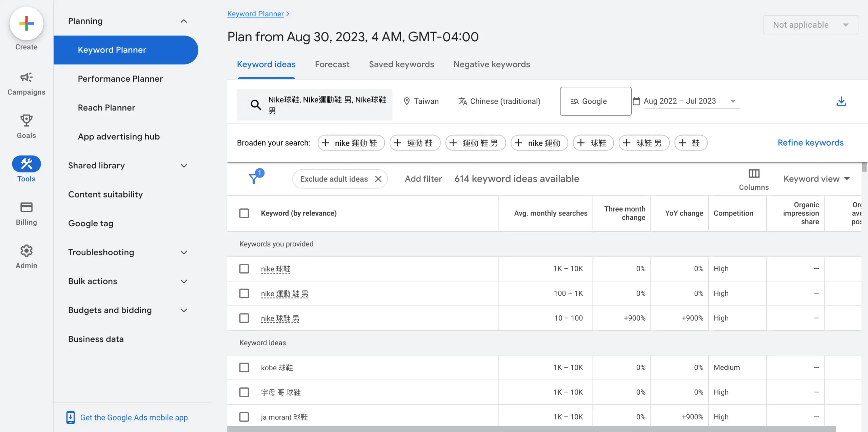The image size is (868, 432).
Task: Switch to Forecast tab
Action: pyautogui.click(x=332, y=64)
